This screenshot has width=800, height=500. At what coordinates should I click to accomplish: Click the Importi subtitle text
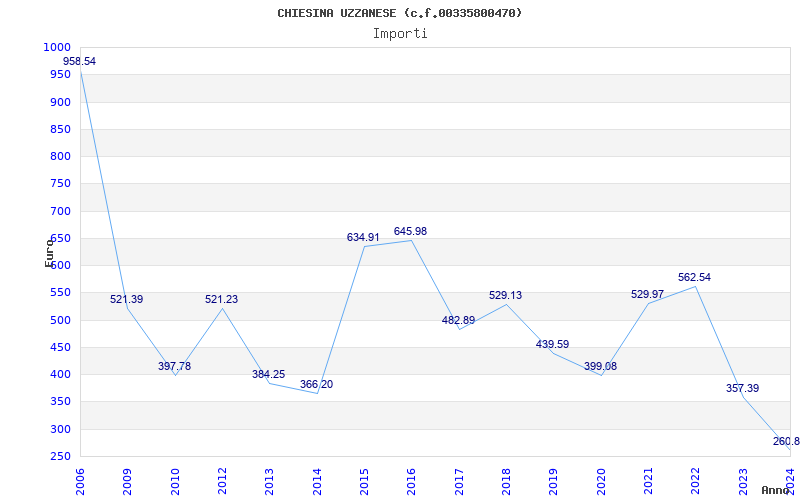point(400,34)
